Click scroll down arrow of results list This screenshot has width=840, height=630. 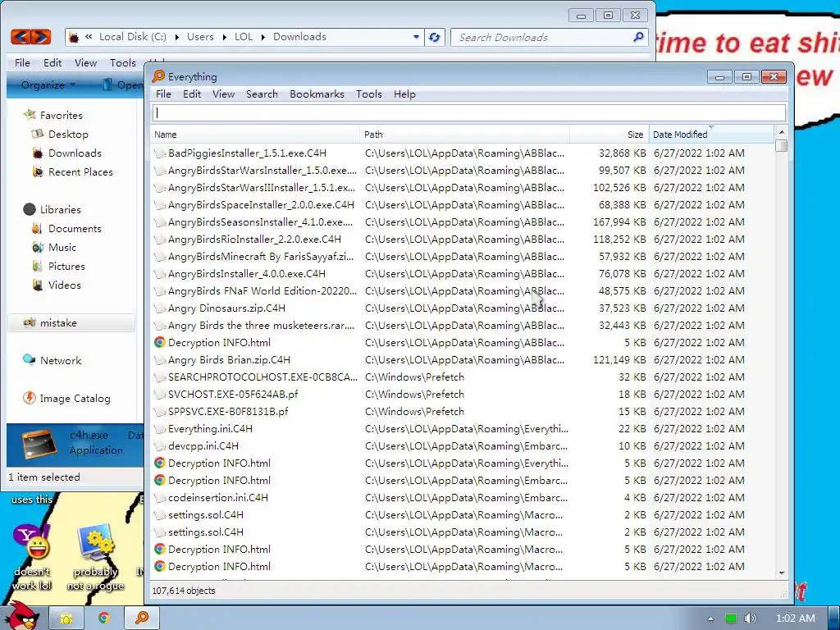coord(782,573)
